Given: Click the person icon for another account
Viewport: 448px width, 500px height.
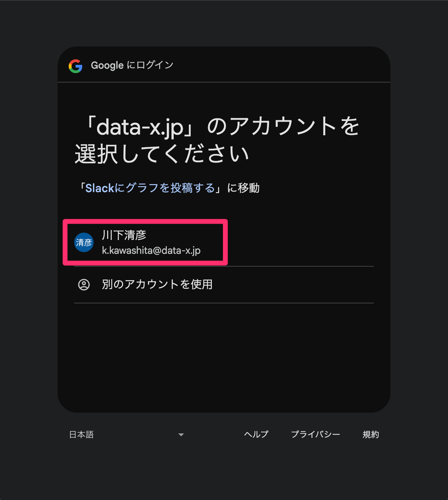Looking at the screenshot, I should click(84, 285).
